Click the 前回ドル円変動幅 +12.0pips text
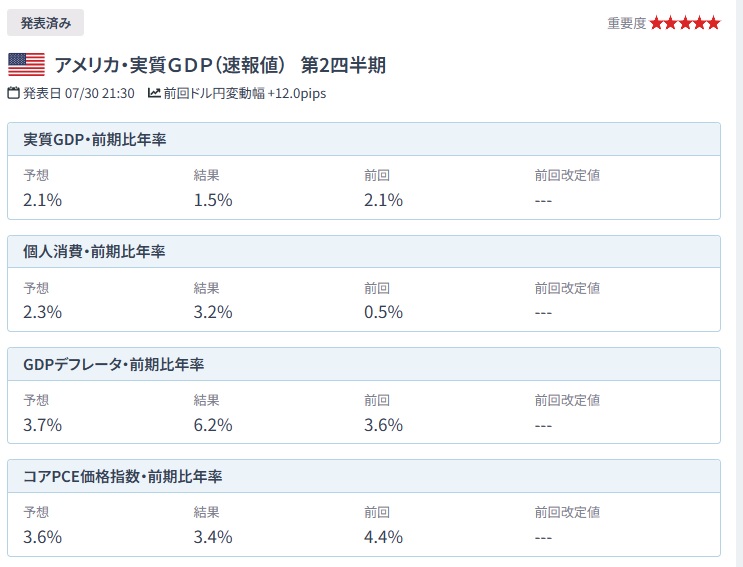Viewport: 743px width, 567px height. click(x=245, y=93)
